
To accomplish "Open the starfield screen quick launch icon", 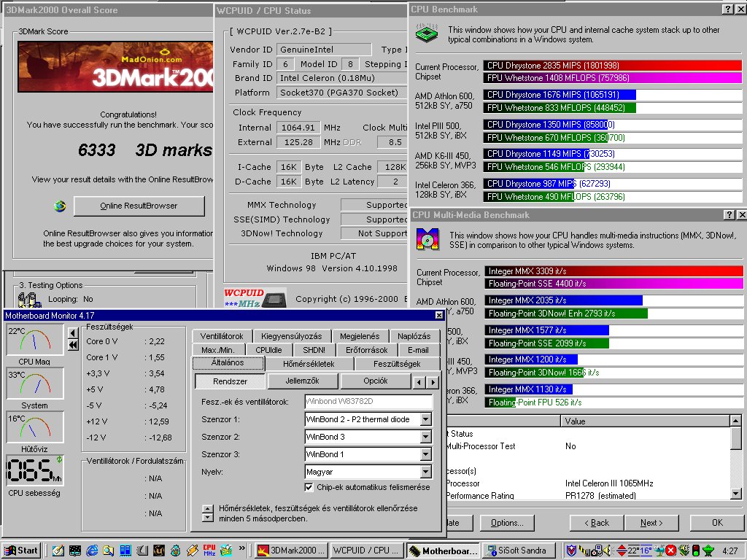I will [x=75, y=551].
